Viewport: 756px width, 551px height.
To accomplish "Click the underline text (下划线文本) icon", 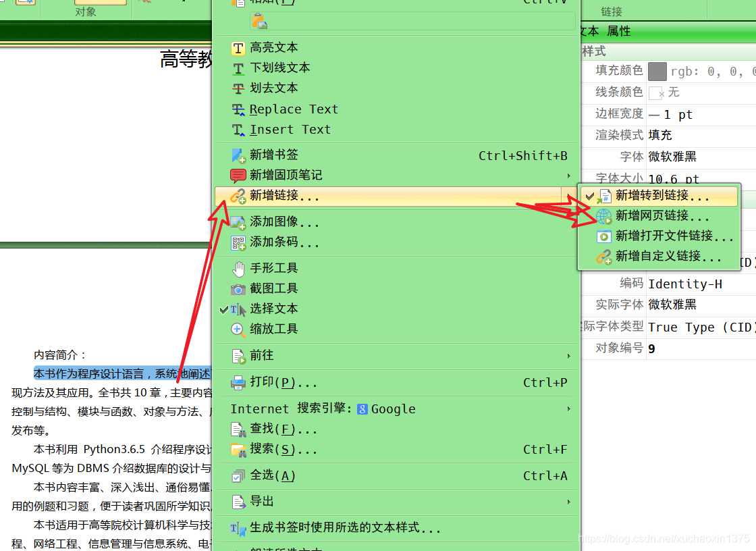I will click(x=238, y=68).
